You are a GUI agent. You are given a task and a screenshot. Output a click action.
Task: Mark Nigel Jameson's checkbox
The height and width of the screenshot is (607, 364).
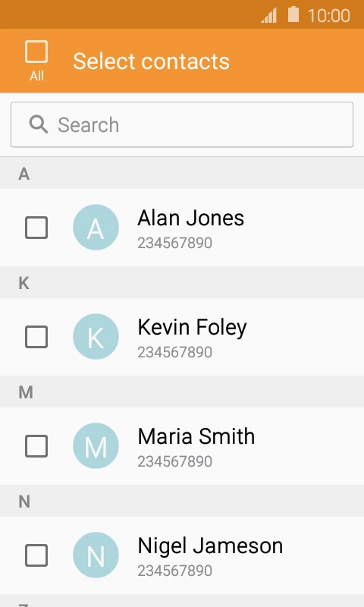tap(36, 555)
